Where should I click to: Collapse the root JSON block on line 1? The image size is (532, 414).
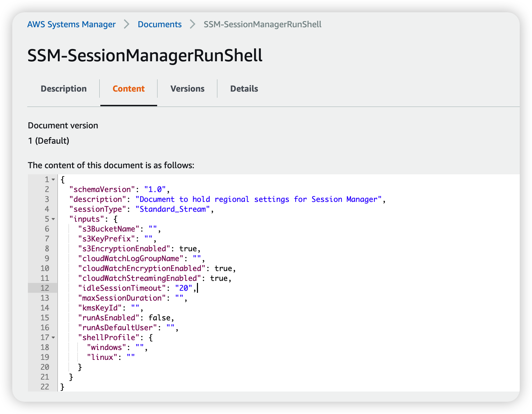[x=53, y=179]
